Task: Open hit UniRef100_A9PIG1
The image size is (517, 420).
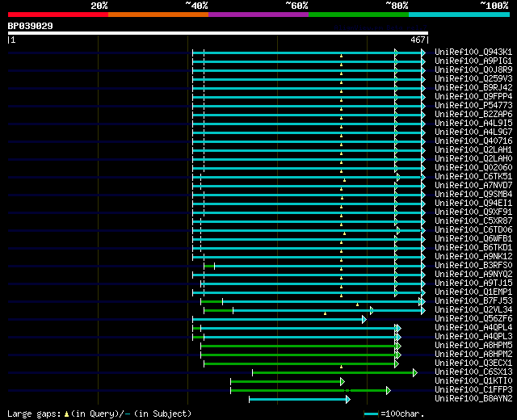Action: 473,61
